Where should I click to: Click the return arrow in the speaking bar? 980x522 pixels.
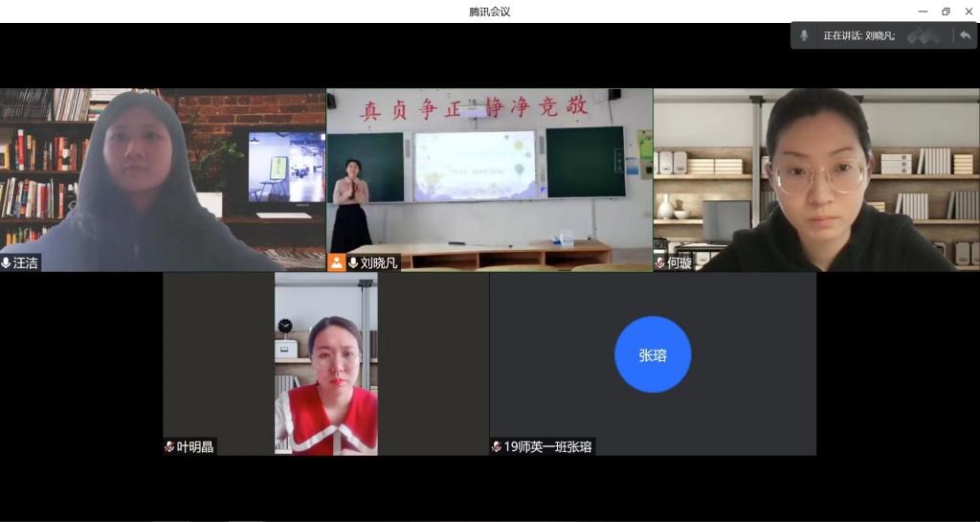click(x=965, y=35)
